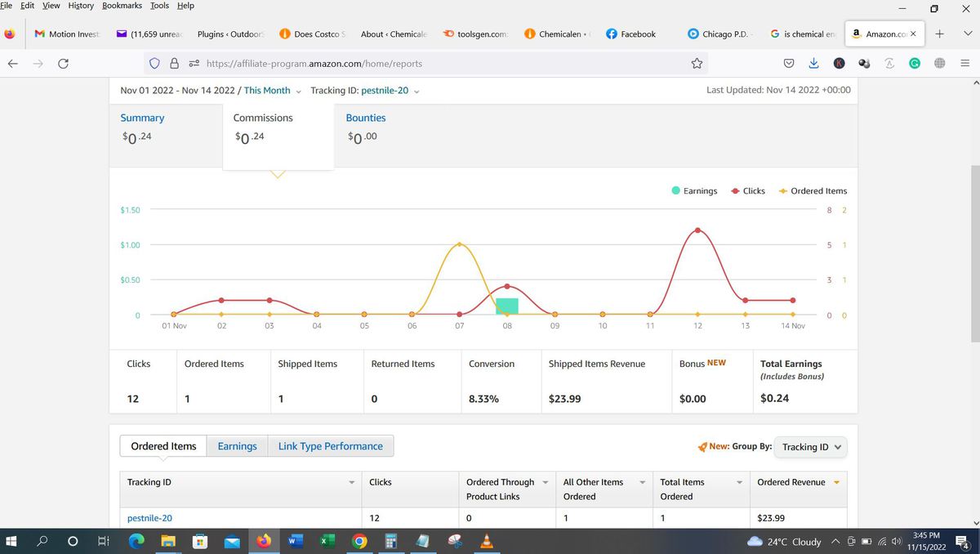Open VLC media player from taskbar
This screenshot has width=980, height=554.
487,541
